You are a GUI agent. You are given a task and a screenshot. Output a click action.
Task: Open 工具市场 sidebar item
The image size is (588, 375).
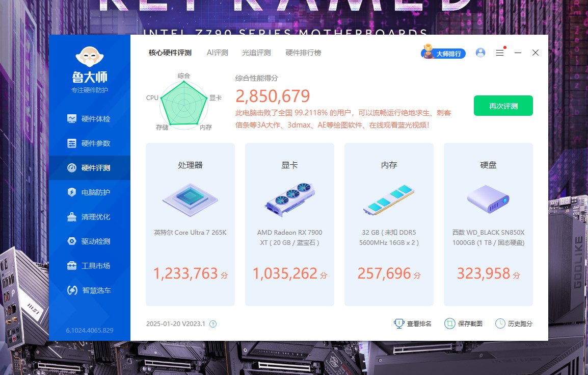pos(90,266)
